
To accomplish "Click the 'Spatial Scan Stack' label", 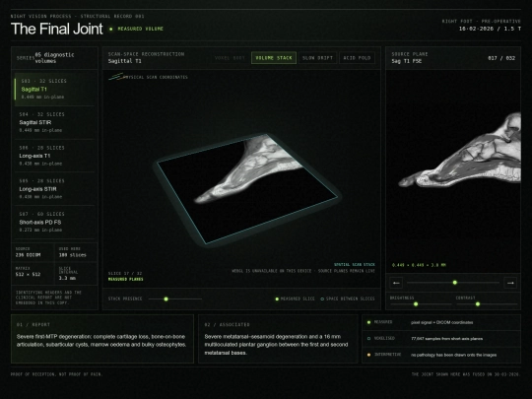I will click(x=355, y=265).
